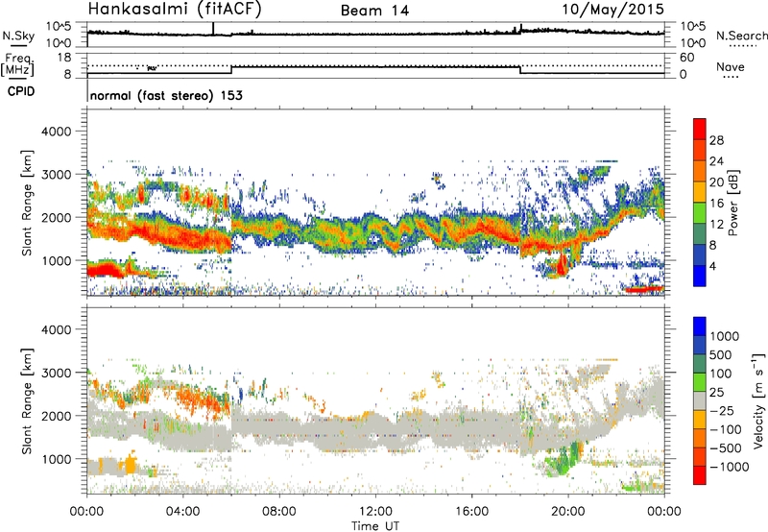768x532 pixels.
Task: Click the noise spike near 05:15 in N.Sky plot
Action: (x=213, y=29)
